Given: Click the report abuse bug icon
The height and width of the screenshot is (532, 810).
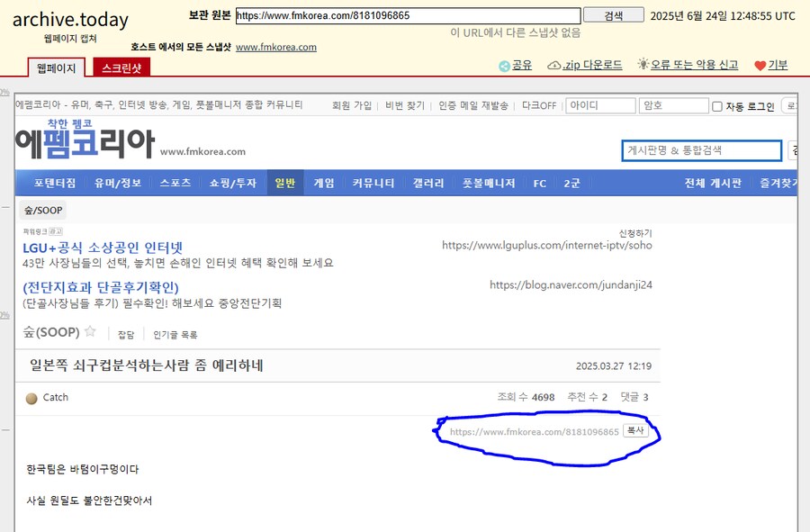Looking at the screenshot, I should [643, 64].
